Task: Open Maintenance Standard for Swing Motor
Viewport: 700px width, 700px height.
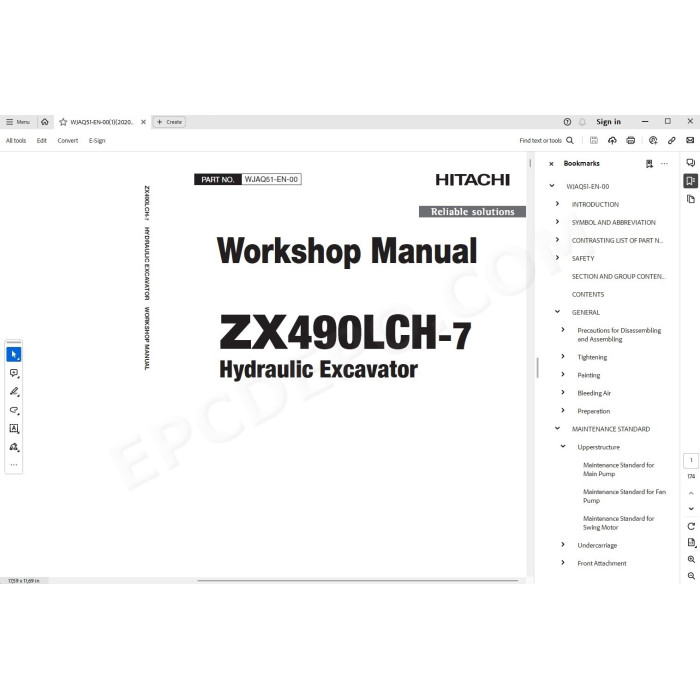Action: 618,523
